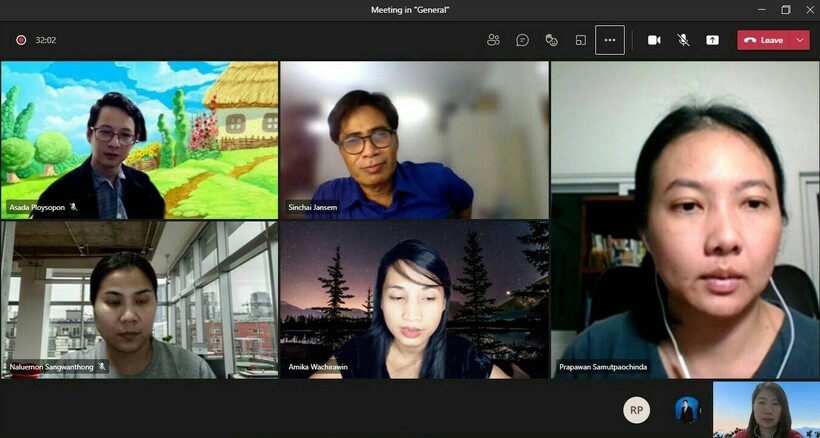Open reactions and raise hand menu
This screenshot has width=820, height=438.
[x=552, y=40]
